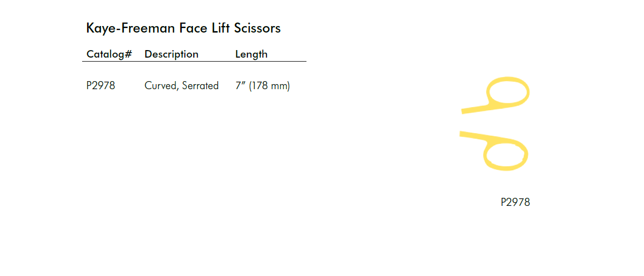The image size is (644, 276).
Task: Click the Description column header
Action: coord(171,54)
